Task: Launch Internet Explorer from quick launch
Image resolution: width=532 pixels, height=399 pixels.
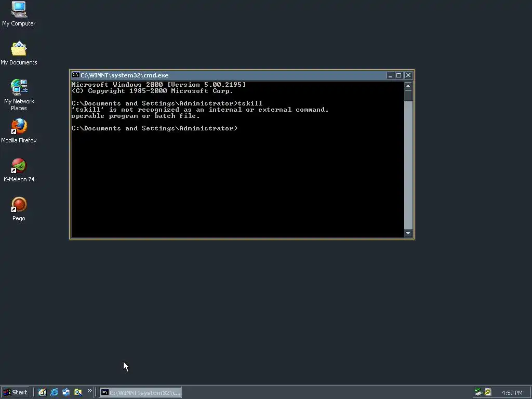Action: pyautogui.click(x=54, y=392)
